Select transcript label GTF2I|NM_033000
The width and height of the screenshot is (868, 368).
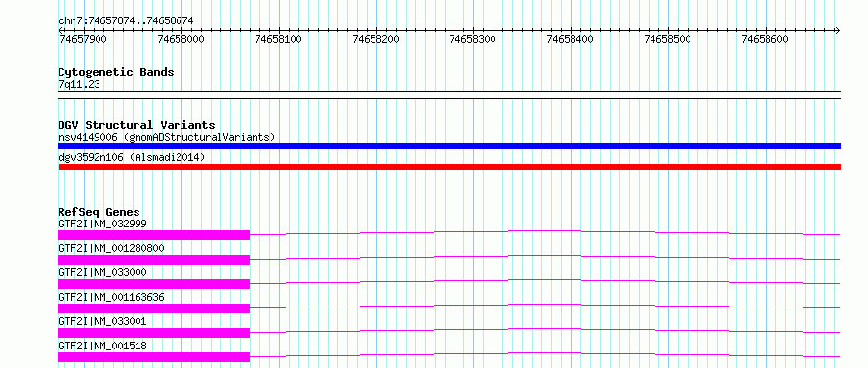click(102, 272)
